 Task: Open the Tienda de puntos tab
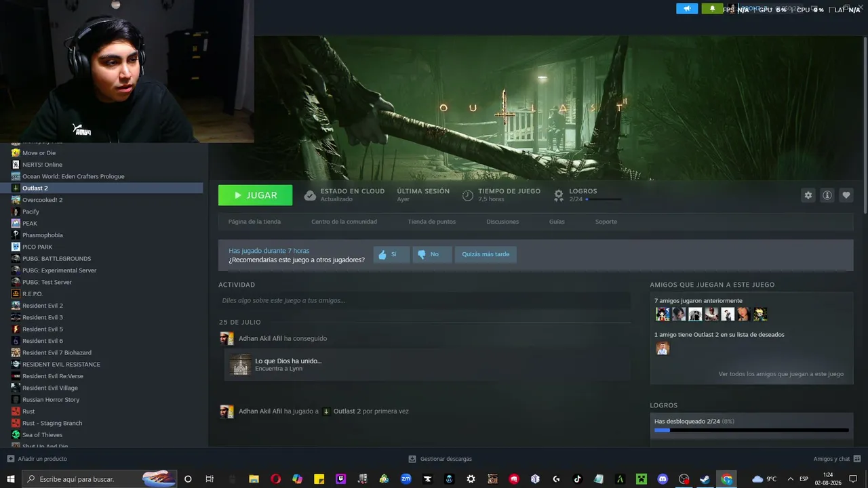[x=432, y=222]
